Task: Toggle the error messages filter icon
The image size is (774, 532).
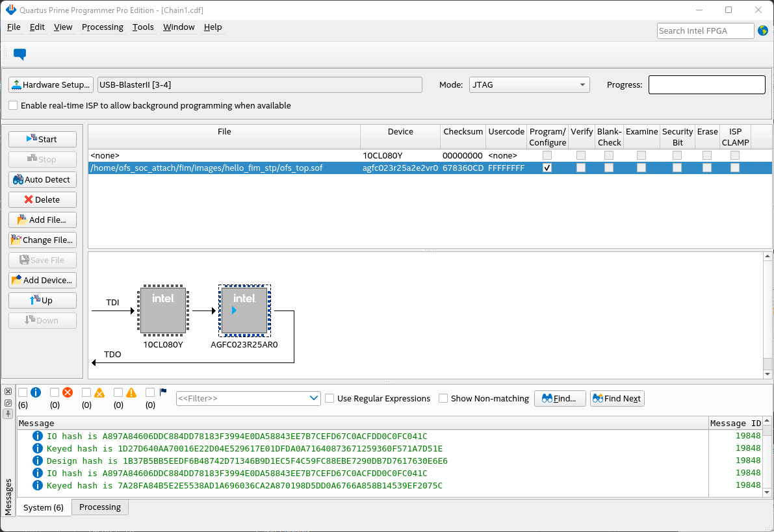Action: (67, 392)
